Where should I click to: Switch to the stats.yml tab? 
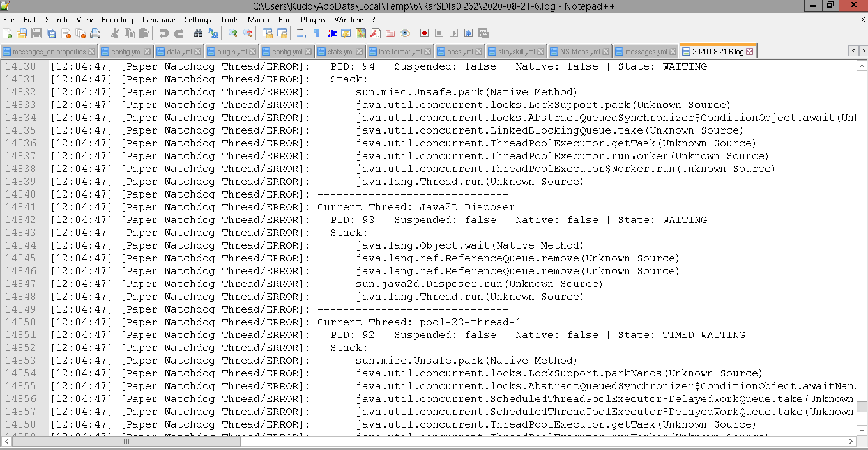coord(340,52)
